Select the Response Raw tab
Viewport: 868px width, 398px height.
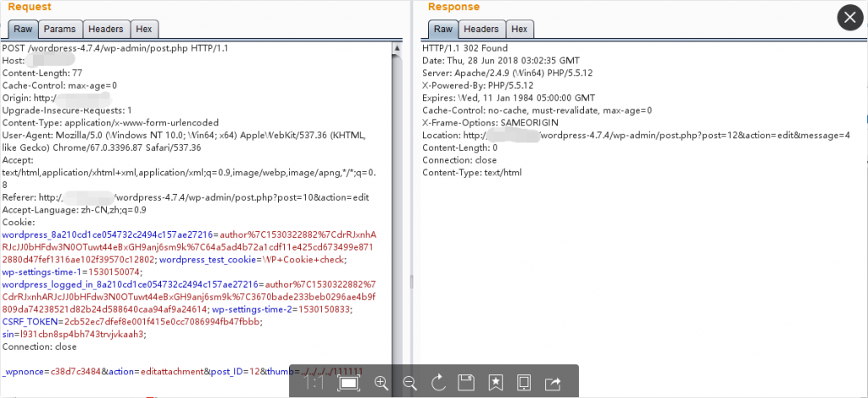442,29
